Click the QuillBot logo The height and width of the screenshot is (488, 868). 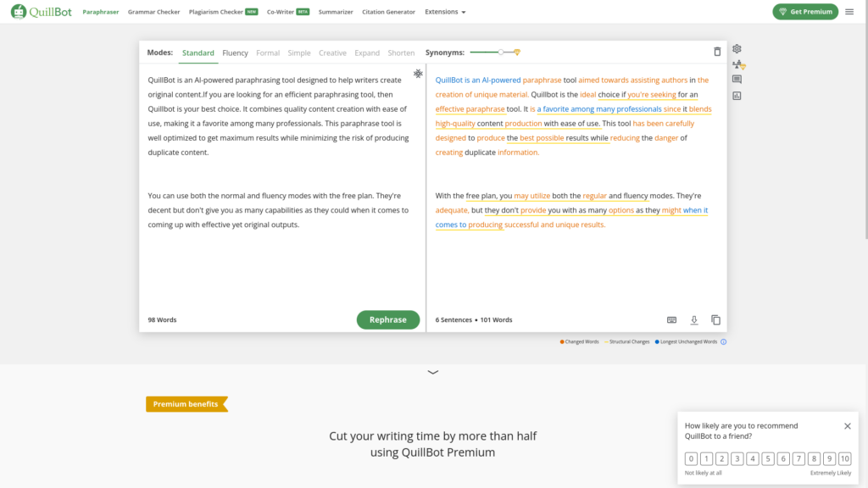[x=42, y=12]
